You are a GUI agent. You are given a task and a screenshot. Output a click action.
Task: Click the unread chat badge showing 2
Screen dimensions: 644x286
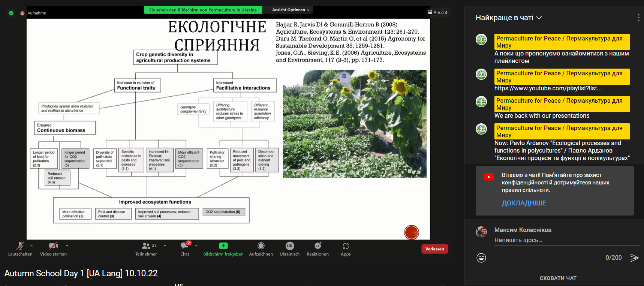[x=189, y=243]
